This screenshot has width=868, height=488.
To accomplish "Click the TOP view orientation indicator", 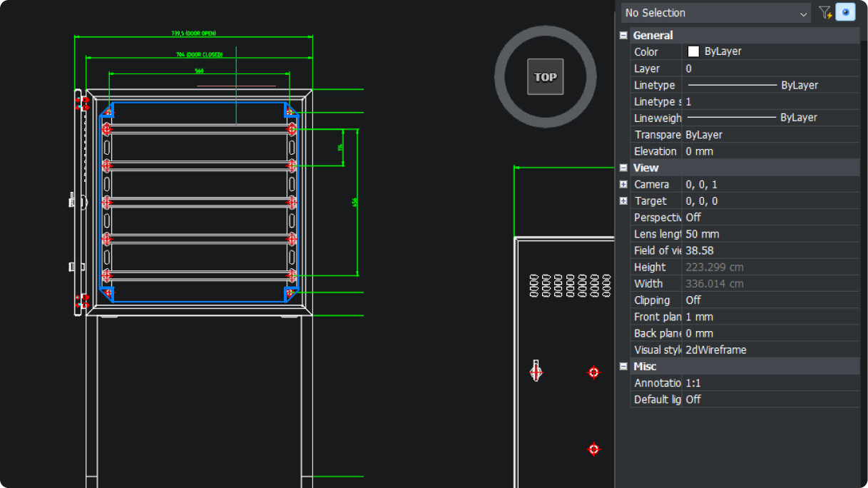I will (x=545, y=76).
